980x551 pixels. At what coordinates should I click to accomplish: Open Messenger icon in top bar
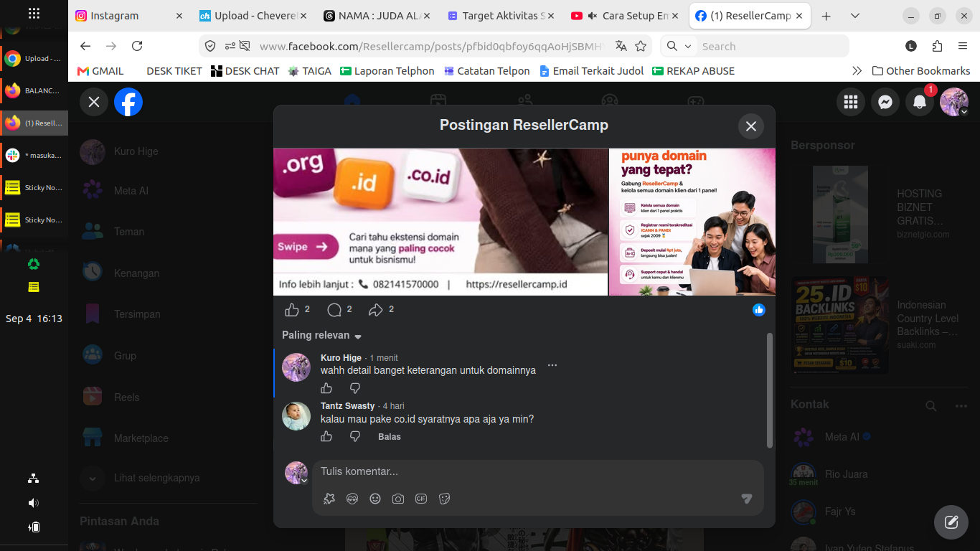885,102
